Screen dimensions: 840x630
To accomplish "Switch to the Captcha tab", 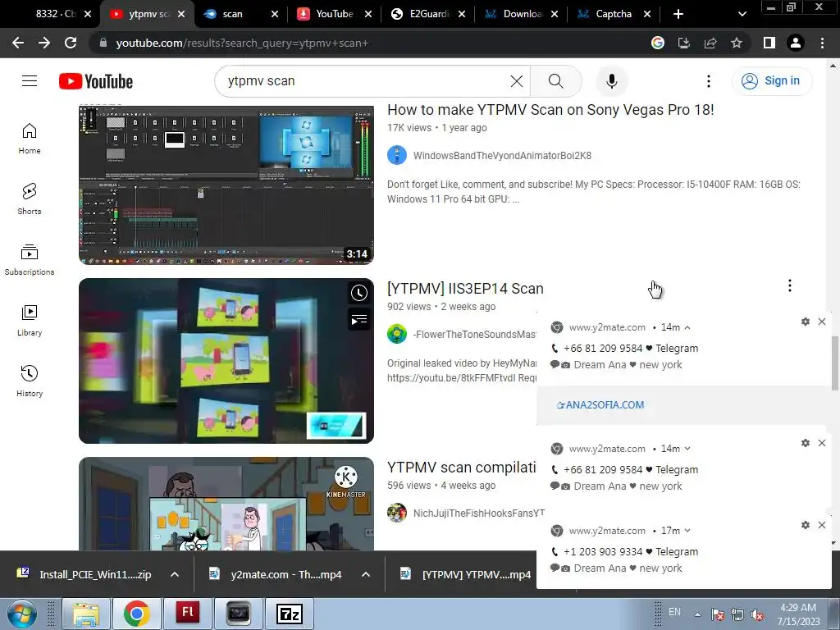I will (x=613, y=14).
